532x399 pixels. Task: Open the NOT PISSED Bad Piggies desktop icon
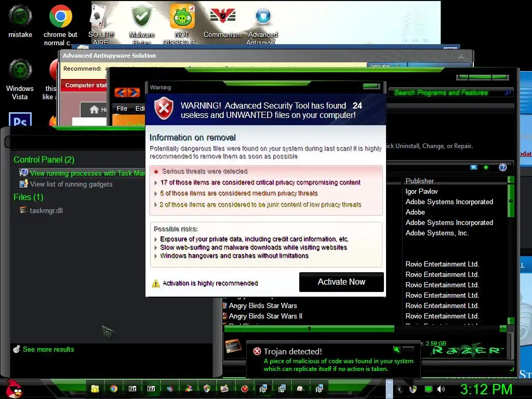pyautogui.click(x=182, y=24)
